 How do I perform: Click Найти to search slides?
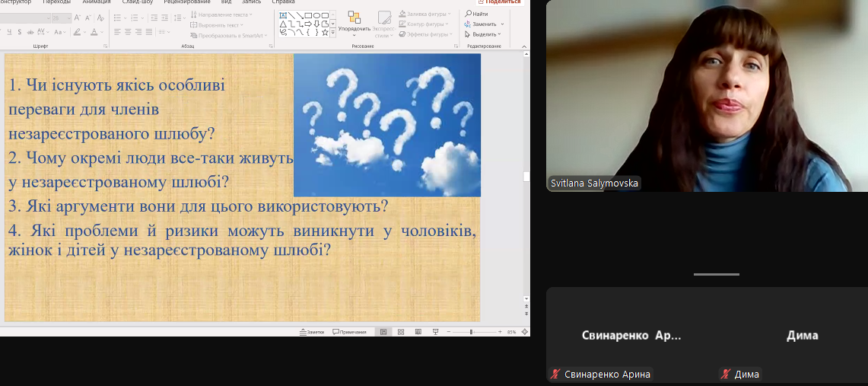[477, 14]
